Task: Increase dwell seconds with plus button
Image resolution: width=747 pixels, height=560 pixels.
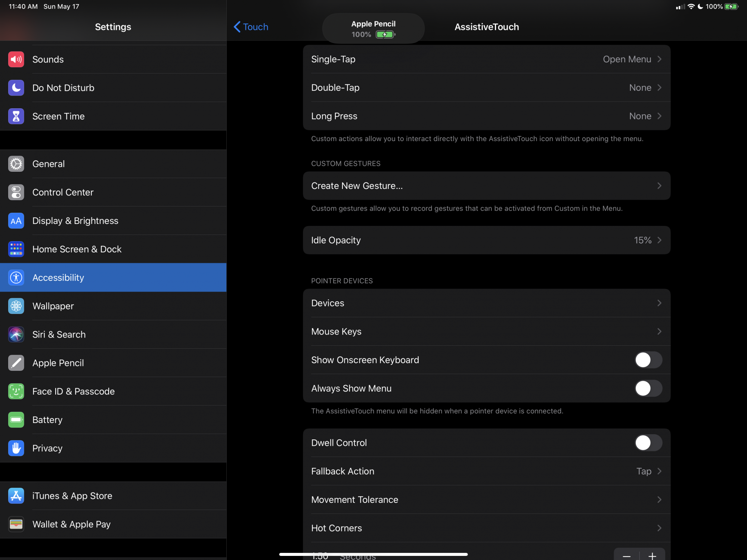Action: (652, 556)
